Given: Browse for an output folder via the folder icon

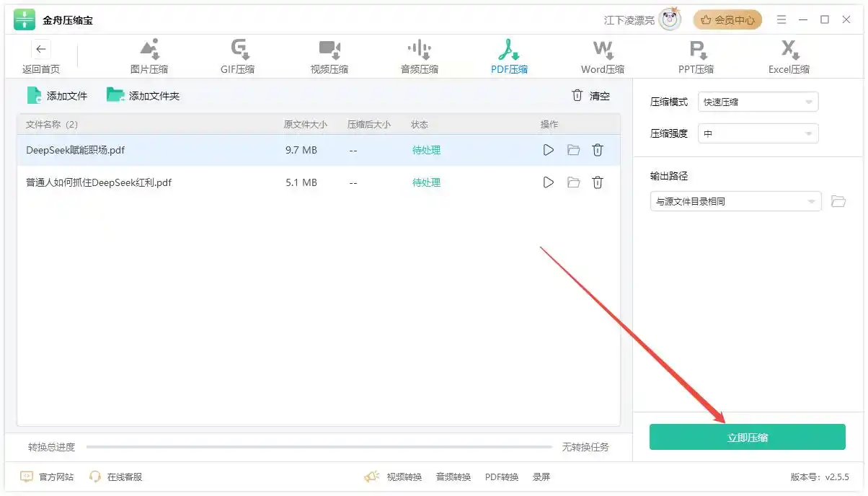Looking at the screenshot, I should (x=838, y=201).
